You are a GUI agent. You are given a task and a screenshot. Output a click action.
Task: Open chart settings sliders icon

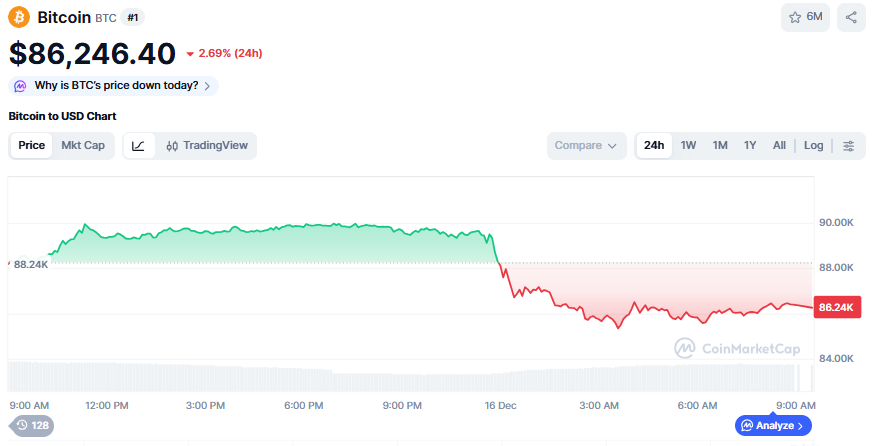(x=848, y=146)
